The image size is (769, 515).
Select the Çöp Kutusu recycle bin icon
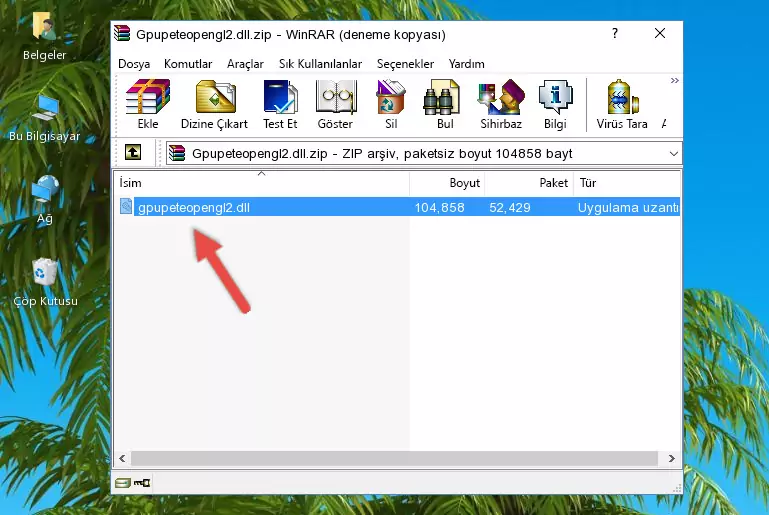coord(45,282)
